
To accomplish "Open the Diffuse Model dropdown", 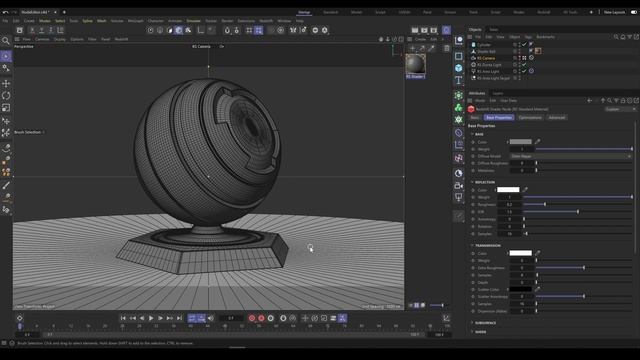I will tap(571, 156).
